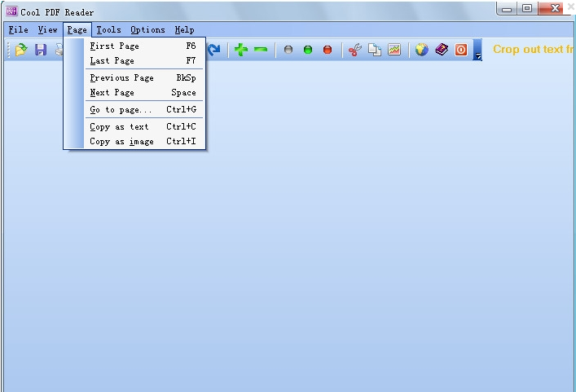The width and height of the screenshot is (576, 392).
Task: Click the green round toolbar button
Action: pos(308,50)
